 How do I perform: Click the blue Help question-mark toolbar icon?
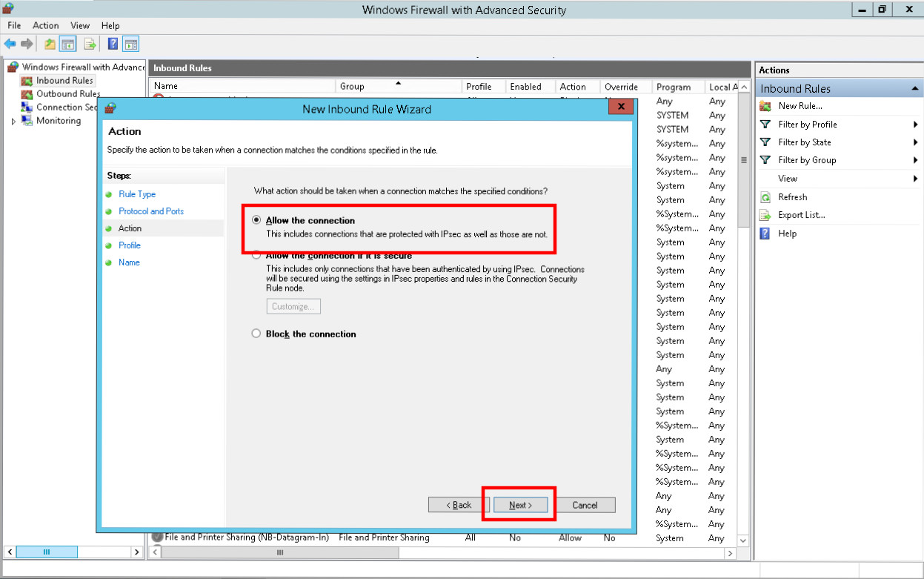coord(113,44)
